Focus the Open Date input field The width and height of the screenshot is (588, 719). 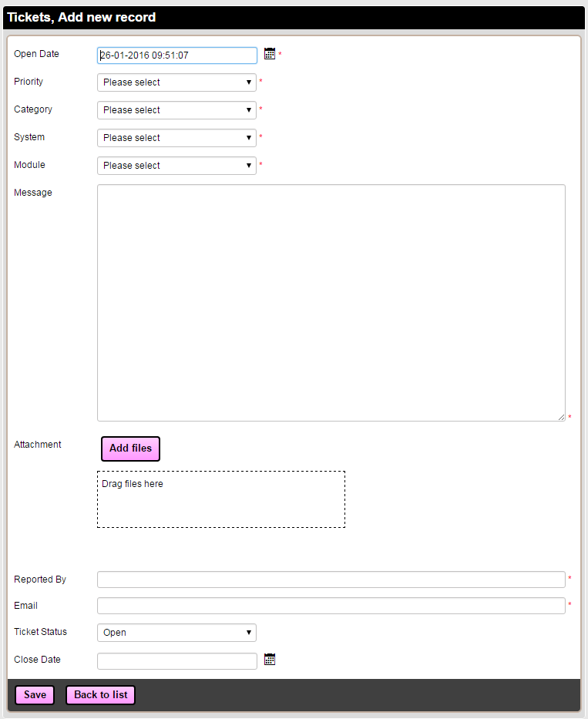[177, 55]
